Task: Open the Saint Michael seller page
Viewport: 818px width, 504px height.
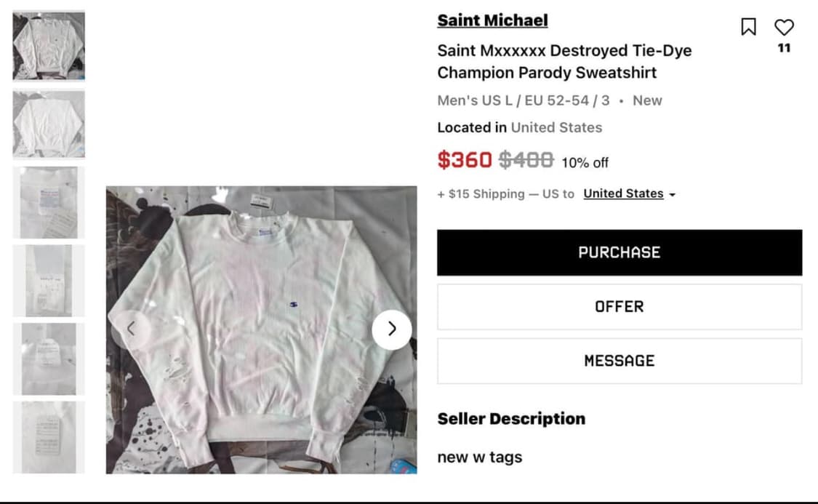Action: pyautogui.click(x=492, y=20)
